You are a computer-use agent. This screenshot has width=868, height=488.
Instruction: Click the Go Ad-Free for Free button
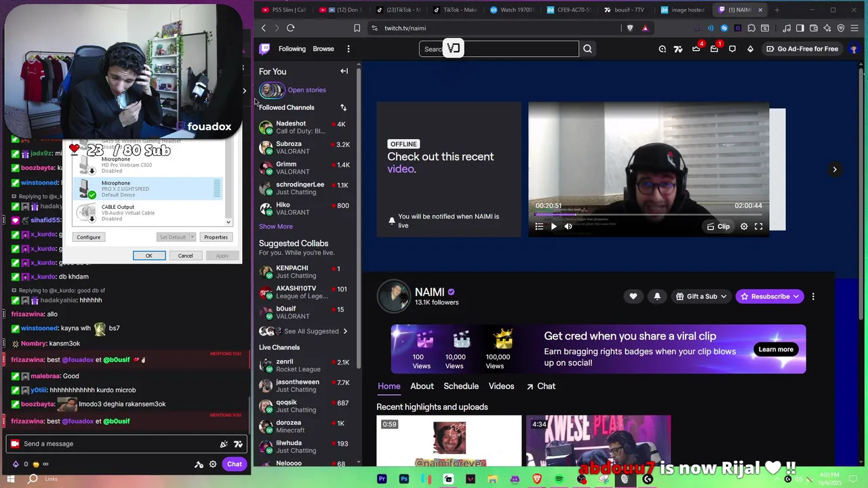pos(802,49)
